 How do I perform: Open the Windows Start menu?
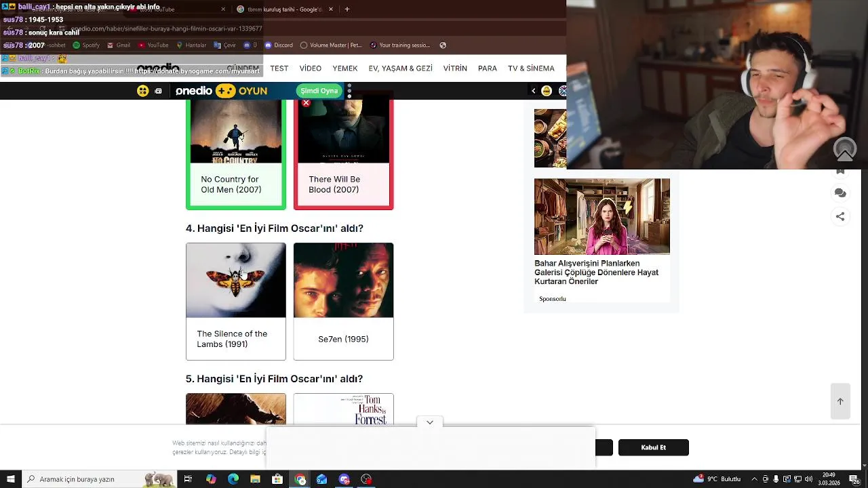pos(10,479)
